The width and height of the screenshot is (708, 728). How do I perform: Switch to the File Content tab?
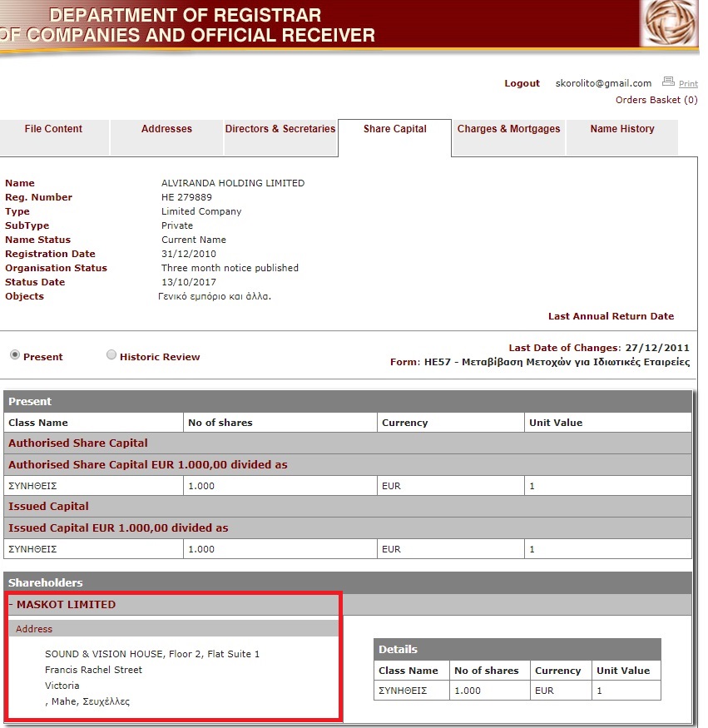53,129
